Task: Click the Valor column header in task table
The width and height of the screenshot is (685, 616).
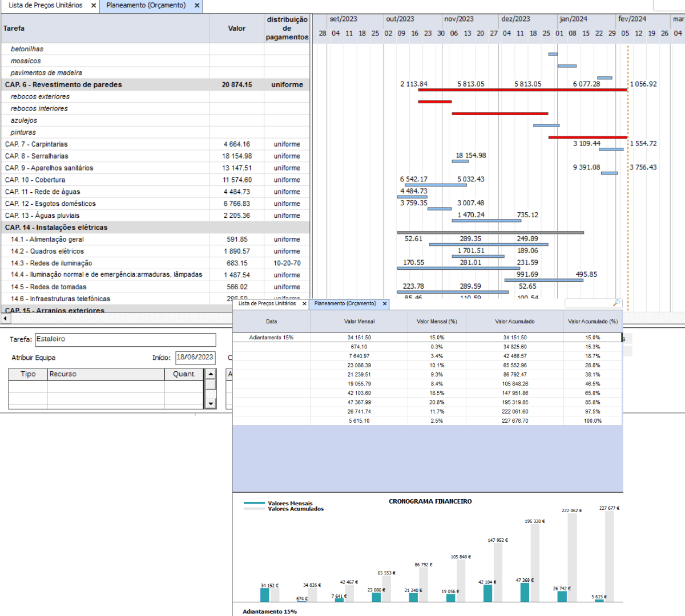Action: (x=236, y=29)
